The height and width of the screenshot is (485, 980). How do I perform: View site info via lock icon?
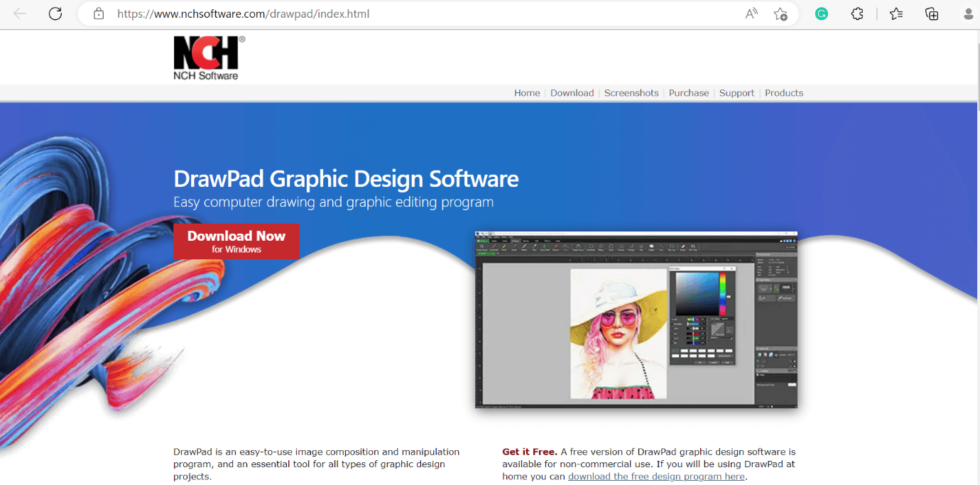point(99,13)
